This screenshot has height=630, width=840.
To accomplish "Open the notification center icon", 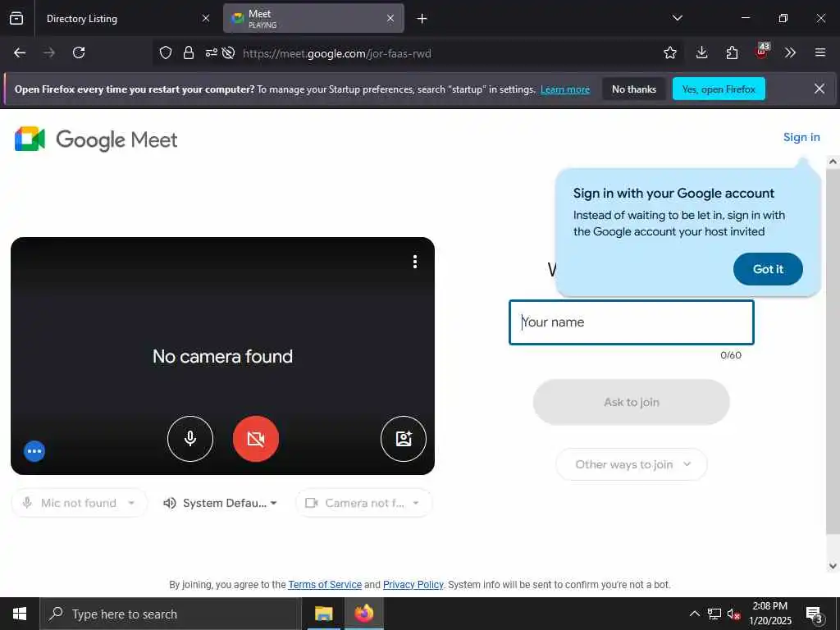I will coord(814,614).
